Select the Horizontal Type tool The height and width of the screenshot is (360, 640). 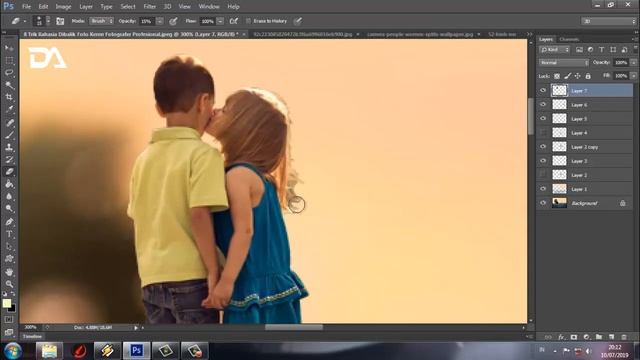tap(9, 234)
